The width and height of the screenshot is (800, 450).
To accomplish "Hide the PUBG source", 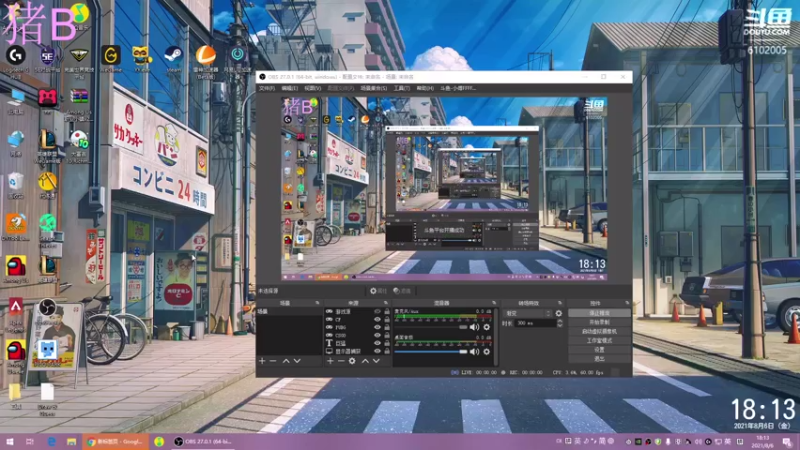I will (378, 327).
